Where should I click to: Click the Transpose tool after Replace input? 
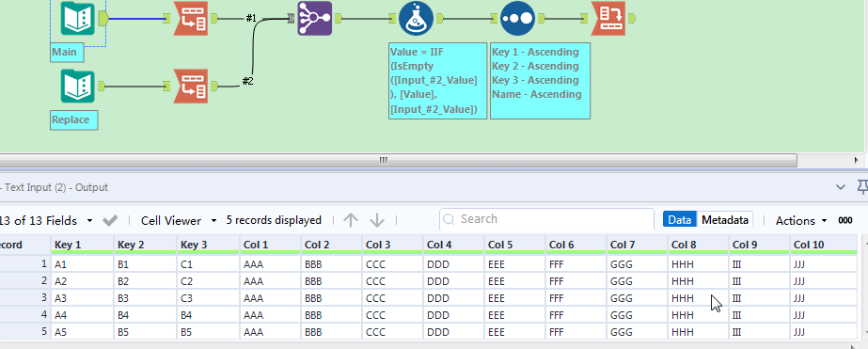pyautogui.click(x=191, y=87)
